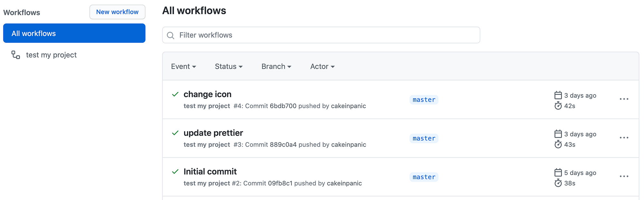Image resolution: width=644 pixels, height=200 pixels.
Task: Click the green checkmark on update prettier run
Action: (175, 133)
